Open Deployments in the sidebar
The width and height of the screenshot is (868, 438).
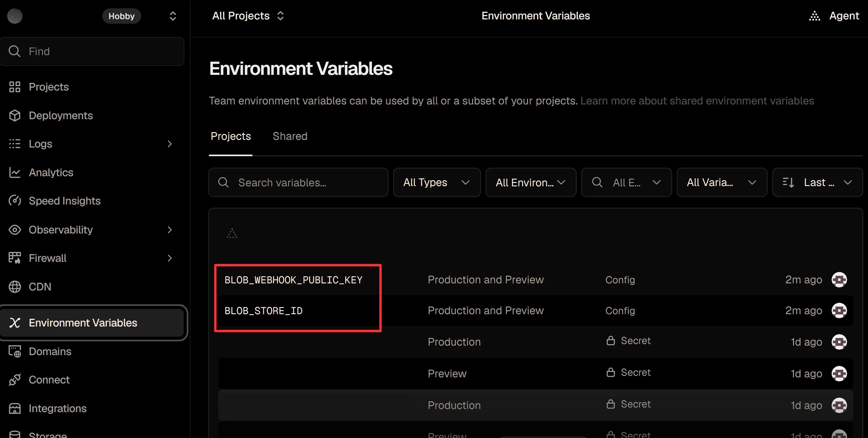[92, 116]
